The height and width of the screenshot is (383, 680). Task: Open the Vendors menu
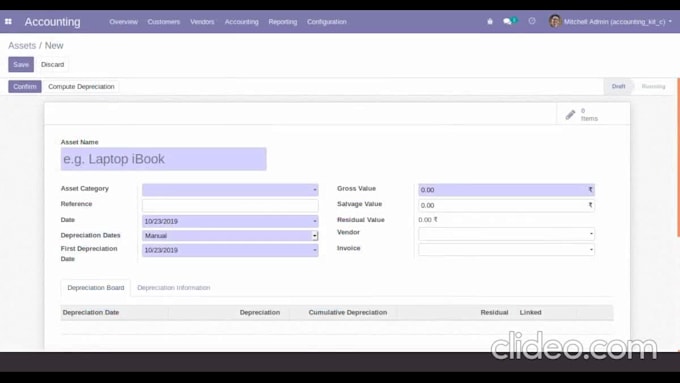202,22
